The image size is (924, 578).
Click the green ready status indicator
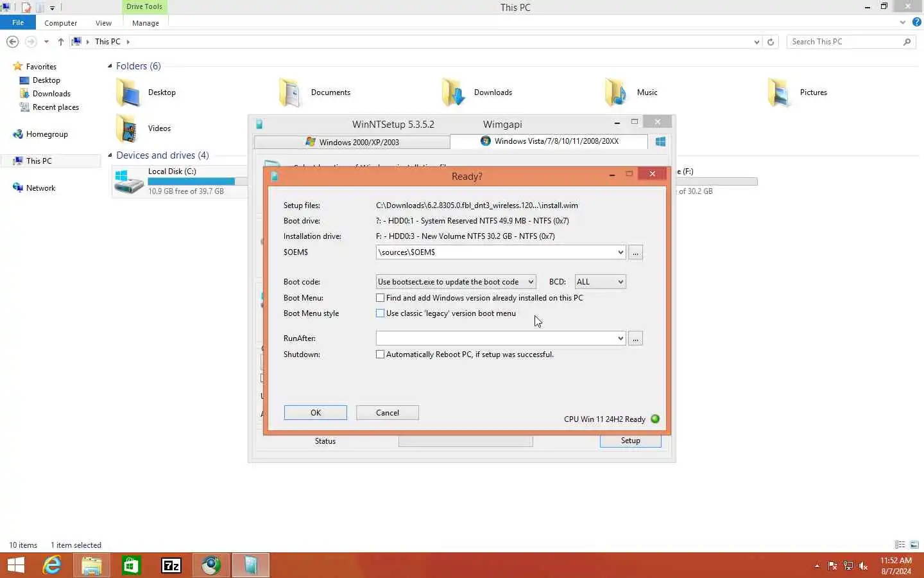pos(655,419)
